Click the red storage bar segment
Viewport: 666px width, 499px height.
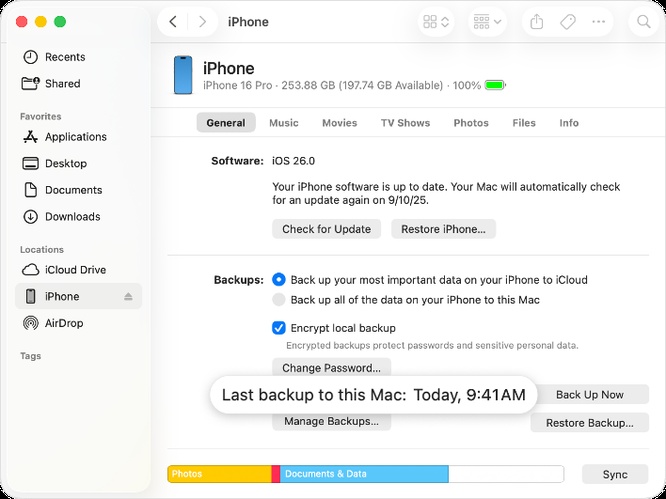point(276,474)
